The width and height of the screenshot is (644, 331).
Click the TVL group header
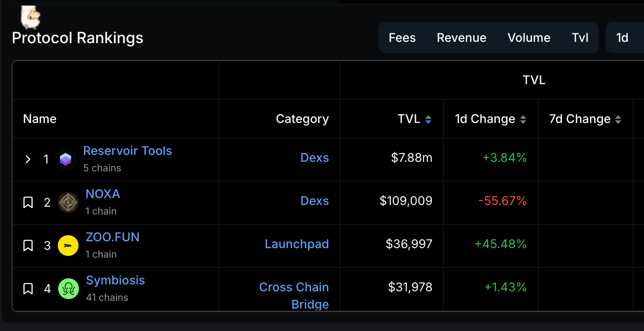click(534, 80)
